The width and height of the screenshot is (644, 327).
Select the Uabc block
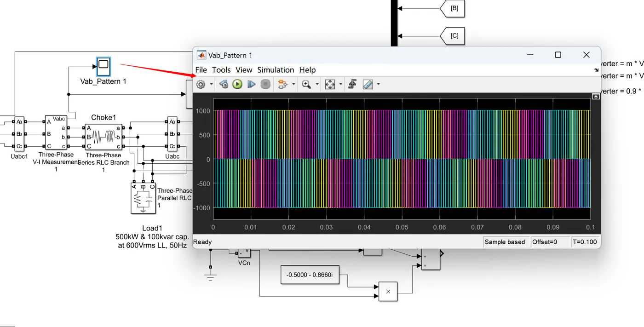tap(172, 133)
